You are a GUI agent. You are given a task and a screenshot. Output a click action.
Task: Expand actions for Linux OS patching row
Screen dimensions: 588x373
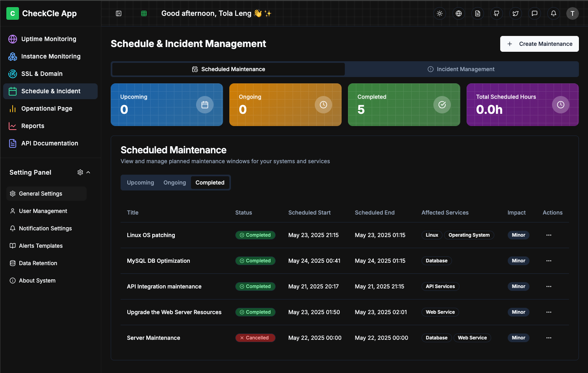548,235
